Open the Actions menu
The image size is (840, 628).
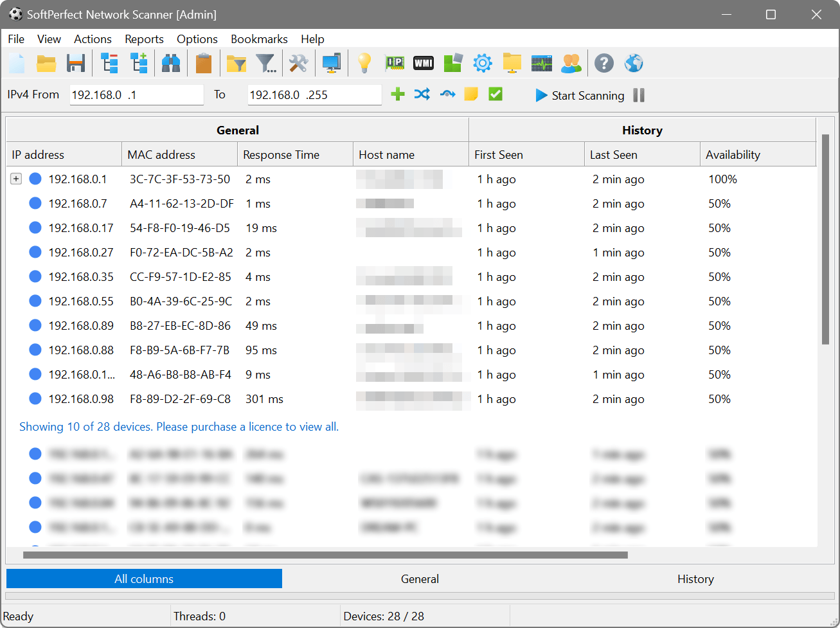[93, 39]
